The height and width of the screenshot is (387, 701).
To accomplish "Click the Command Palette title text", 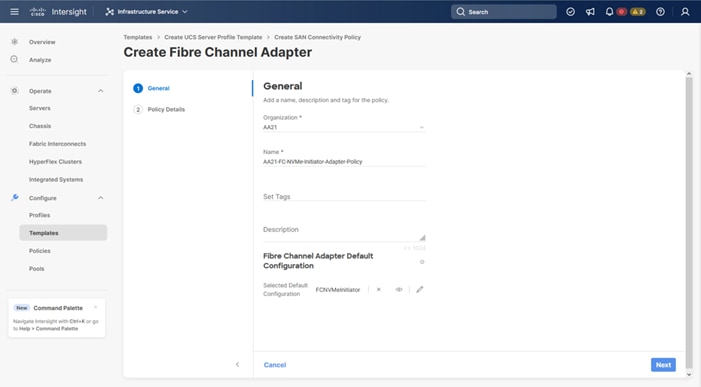I will click(x=58, y=308).
